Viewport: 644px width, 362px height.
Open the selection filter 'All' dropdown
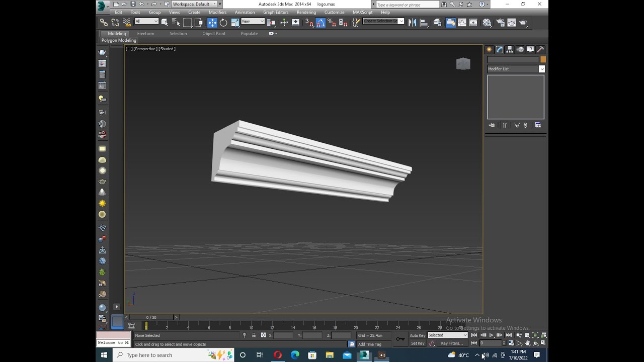click(146, 21)
